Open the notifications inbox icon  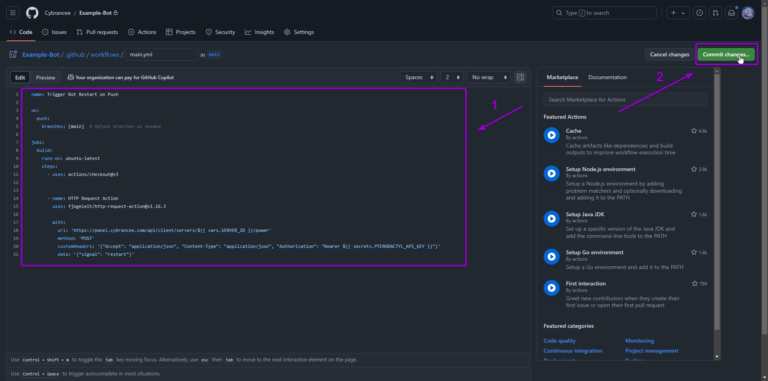click(731, 13)
